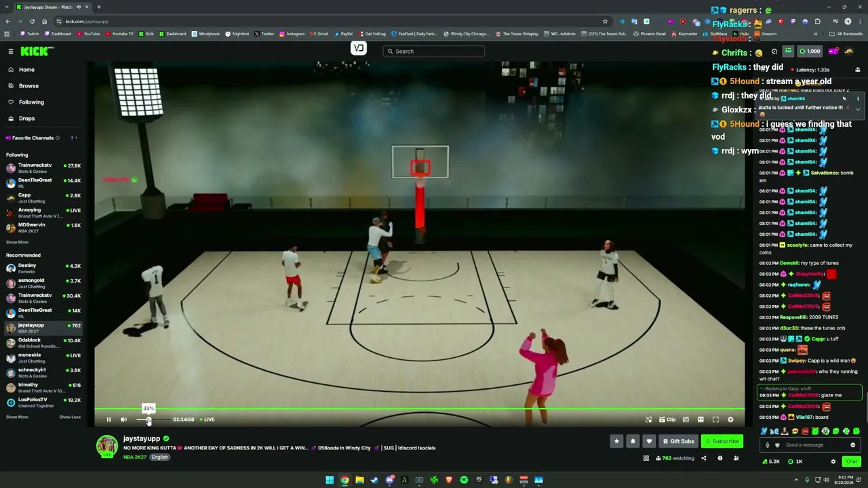Toggle the notification bell for jaystayupp

633,441
